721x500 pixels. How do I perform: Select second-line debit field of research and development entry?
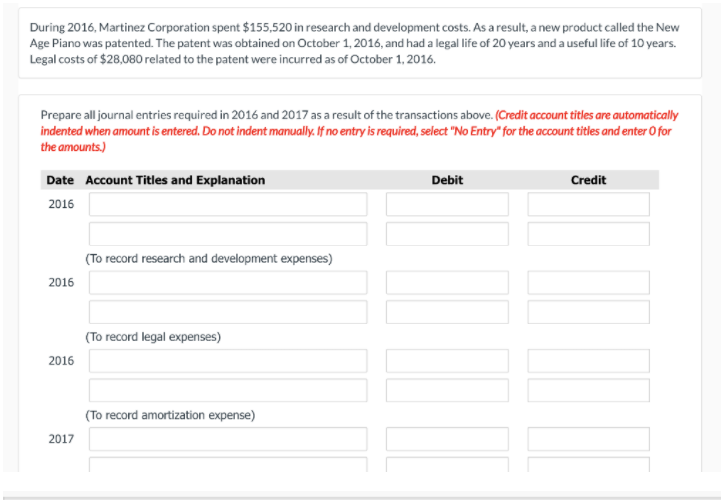(x=447, y=234)
